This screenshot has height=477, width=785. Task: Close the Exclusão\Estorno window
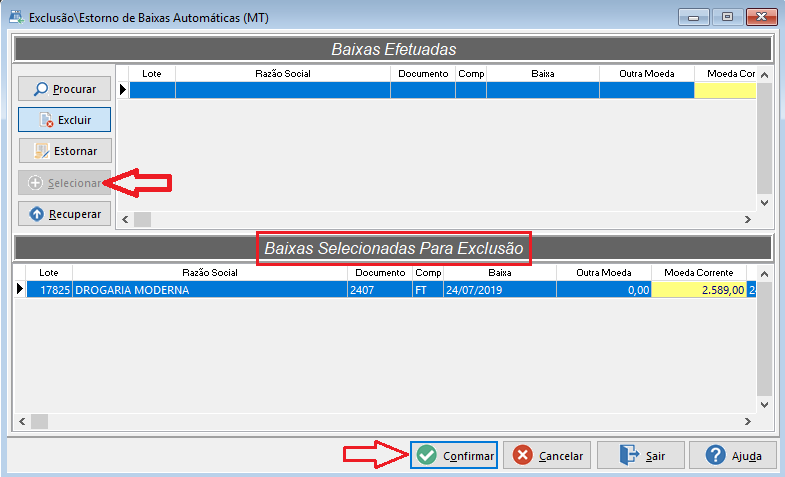761,17
